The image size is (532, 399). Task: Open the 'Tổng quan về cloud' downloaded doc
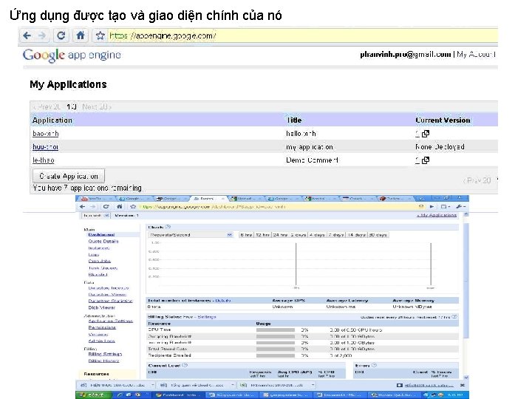pos(193,385)
